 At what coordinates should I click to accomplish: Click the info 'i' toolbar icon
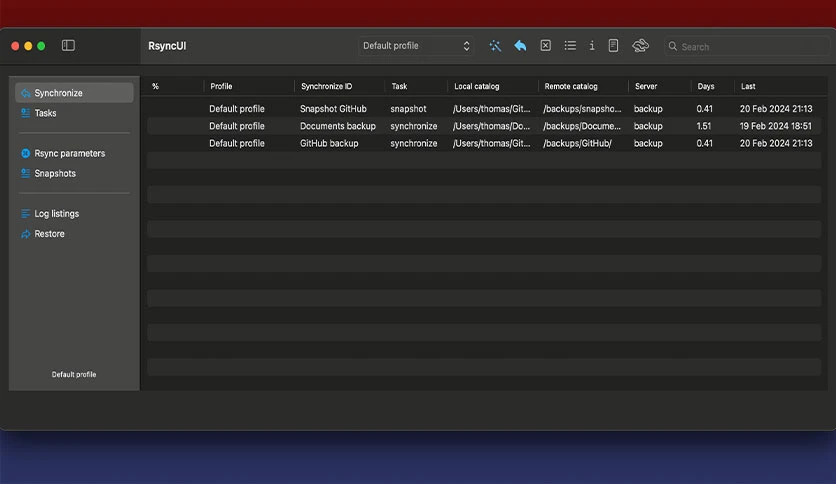(592, 46)
